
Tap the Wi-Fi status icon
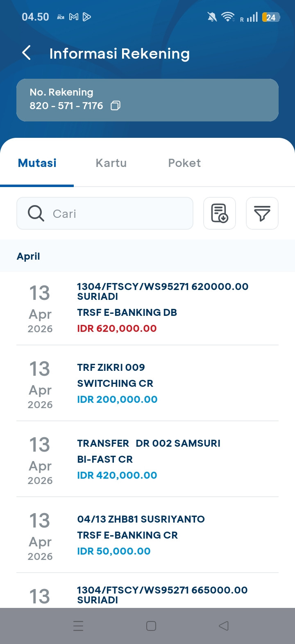click(x=227, y=17)
